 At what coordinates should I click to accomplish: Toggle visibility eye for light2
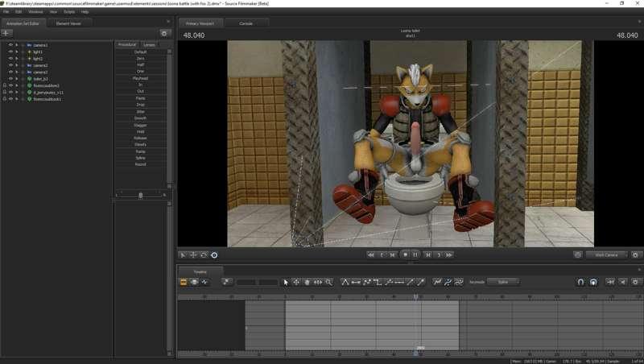point(10,58)
